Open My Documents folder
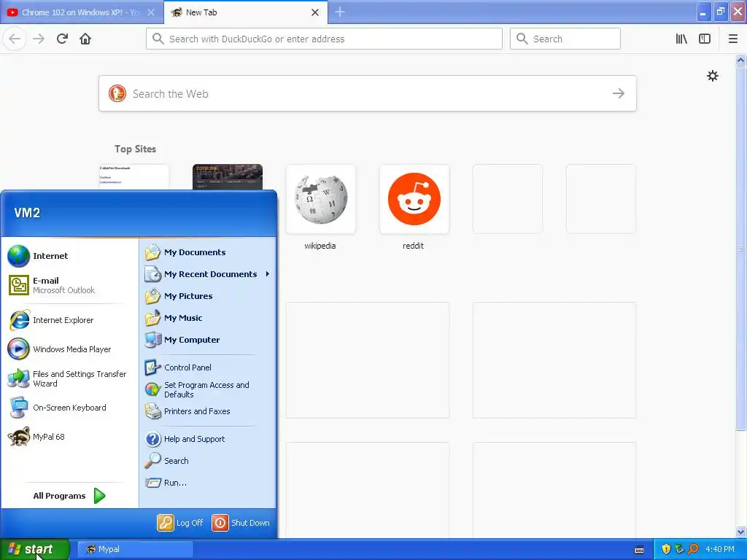Screen dimensions: 747x560 (208, 252)
